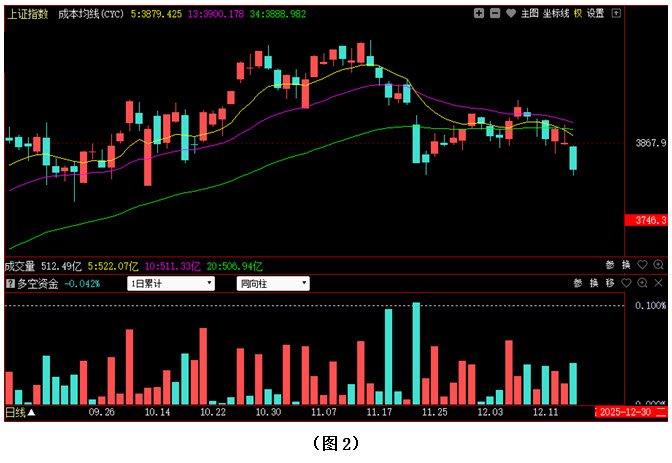Click the 2025-12-30 date label
The image size is (672, 463).
click(x=624, y=412)
